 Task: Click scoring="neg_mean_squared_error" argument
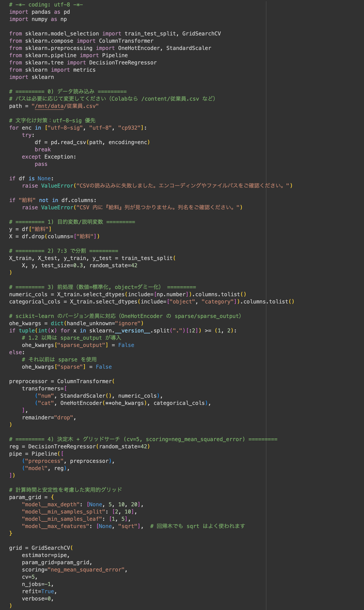pyautogui.click(x=75, y=570)
